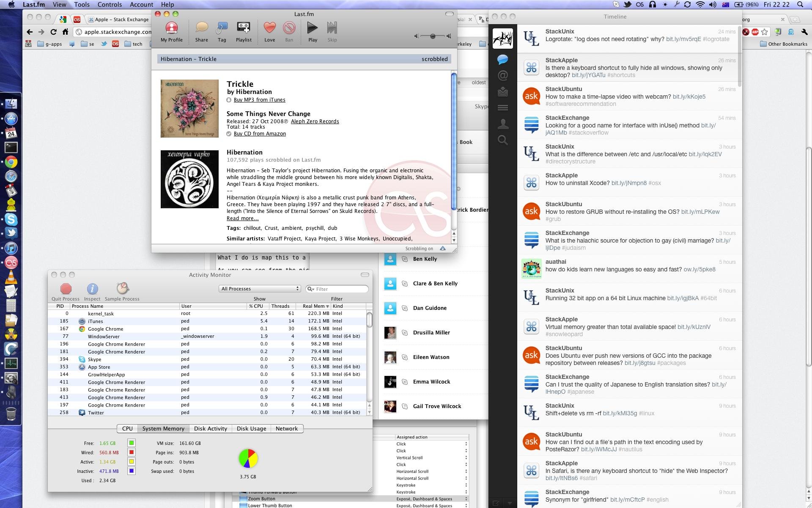Open similar artist Kaya Project
The image size is (812, 508).
coord(320,239)
